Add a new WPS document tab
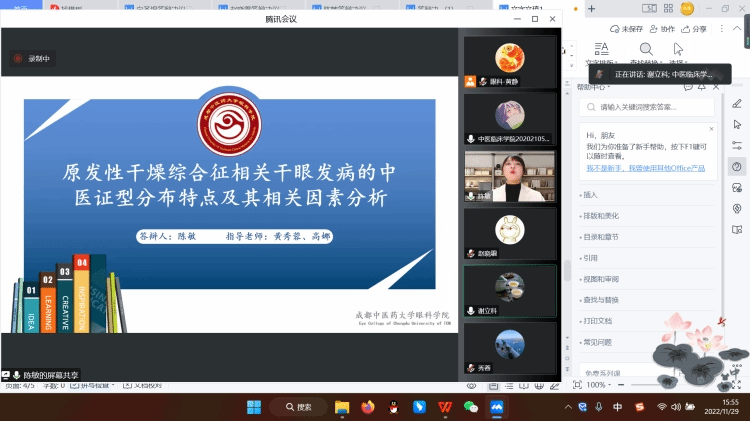 click(591, 9)
